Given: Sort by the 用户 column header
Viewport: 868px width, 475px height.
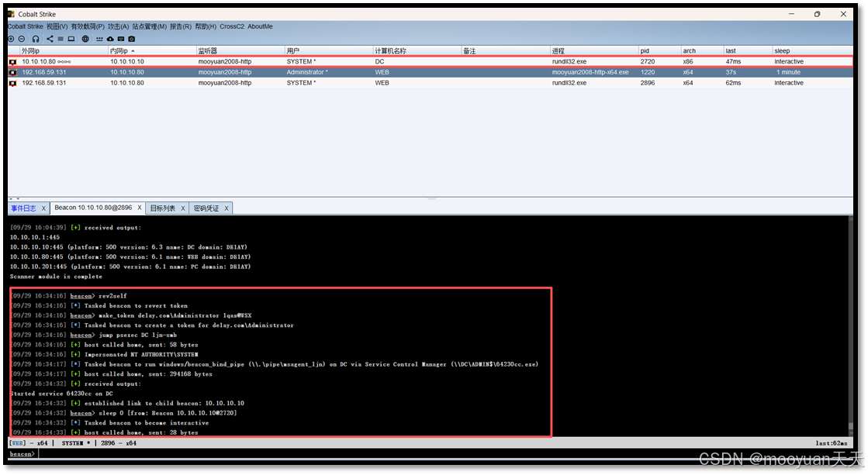Looking at the screenshot, I should click(x=329, y=51).
